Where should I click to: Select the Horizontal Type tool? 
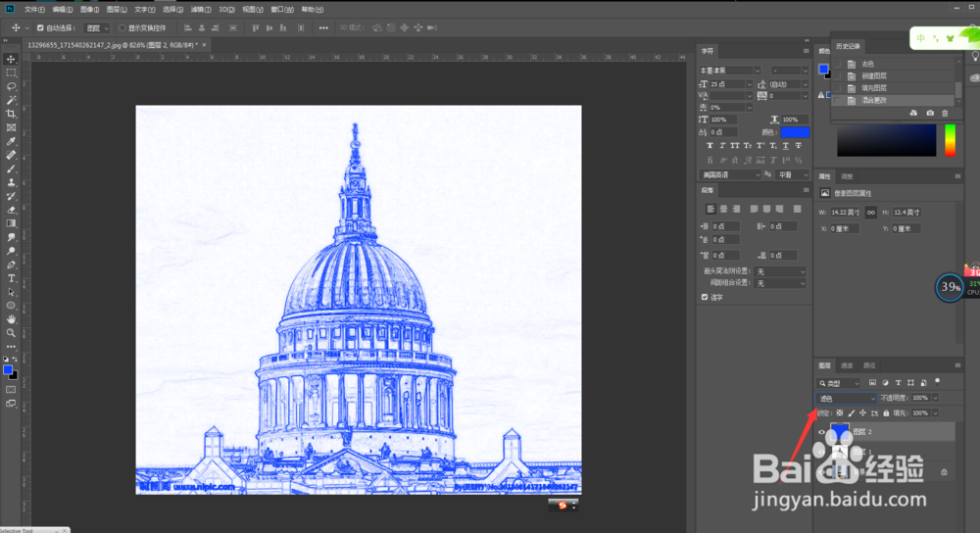click(x=11, y=278)
